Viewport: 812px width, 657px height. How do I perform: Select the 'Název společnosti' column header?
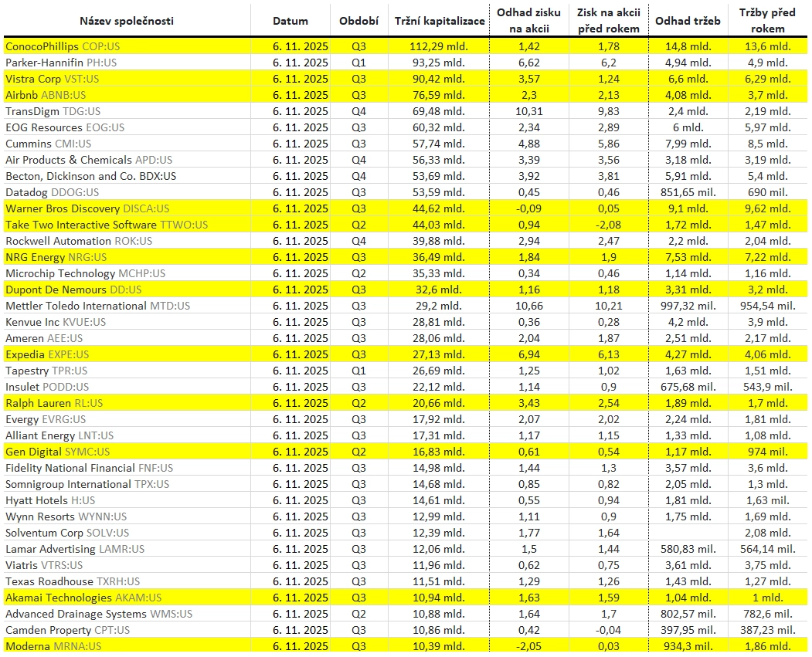[127, 21]
